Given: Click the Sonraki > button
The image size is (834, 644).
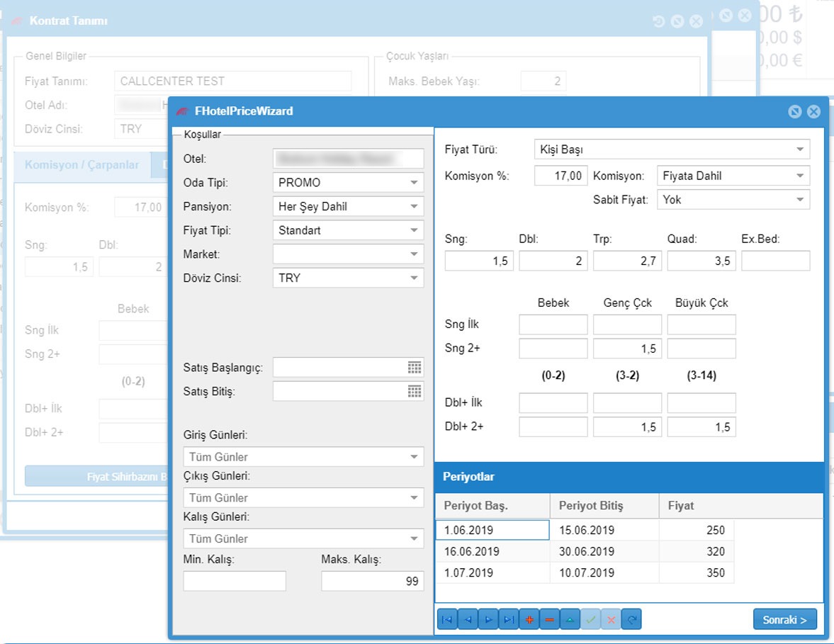Looking at the screenshot, I should 784,619.
